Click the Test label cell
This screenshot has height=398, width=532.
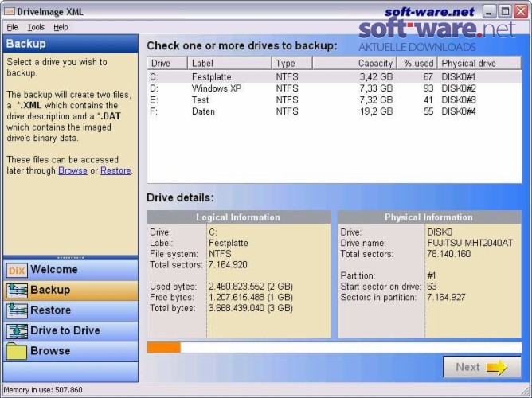200,100
